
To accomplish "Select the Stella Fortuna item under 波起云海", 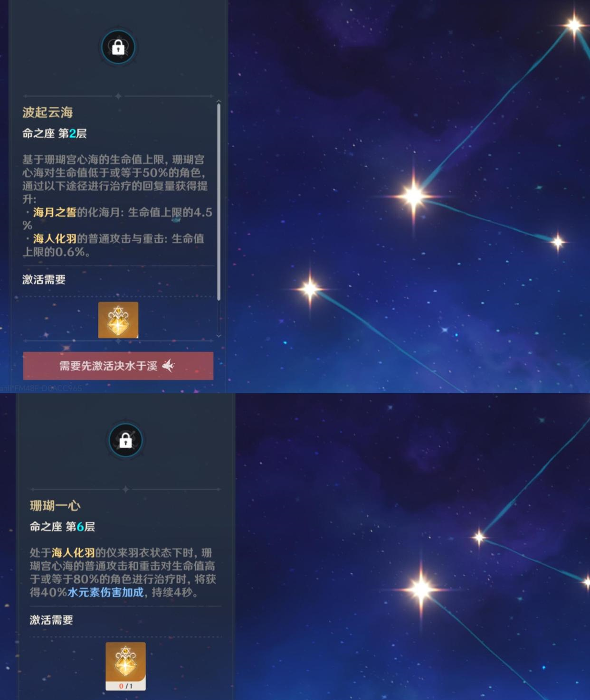I will [x=118, y=320].
